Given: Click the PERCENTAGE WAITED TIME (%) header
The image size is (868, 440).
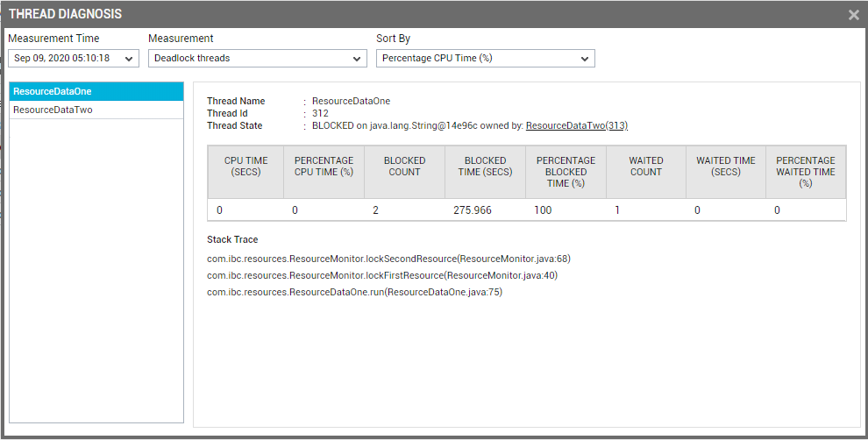Looking at the screenshot, I should tap(806, 172).
